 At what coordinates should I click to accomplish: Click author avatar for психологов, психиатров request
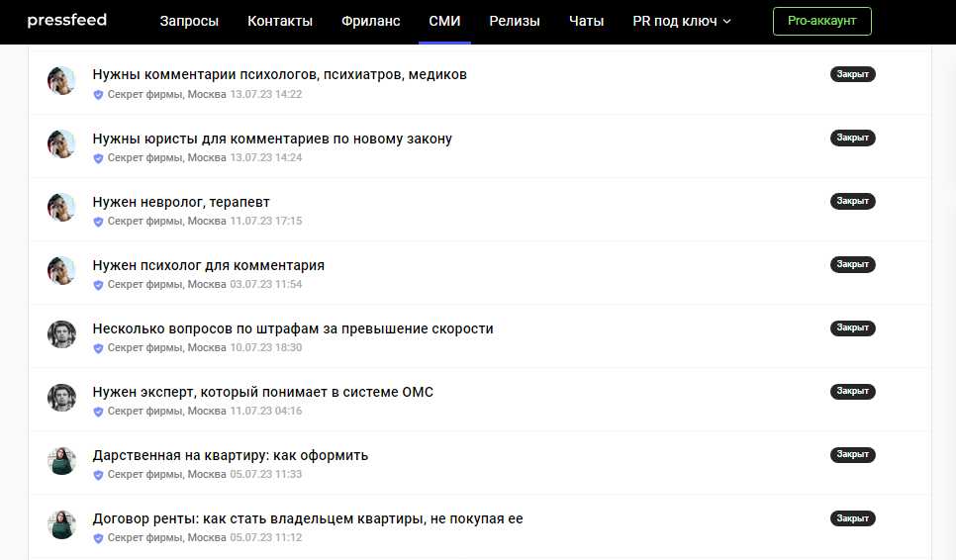coord(61,80)
